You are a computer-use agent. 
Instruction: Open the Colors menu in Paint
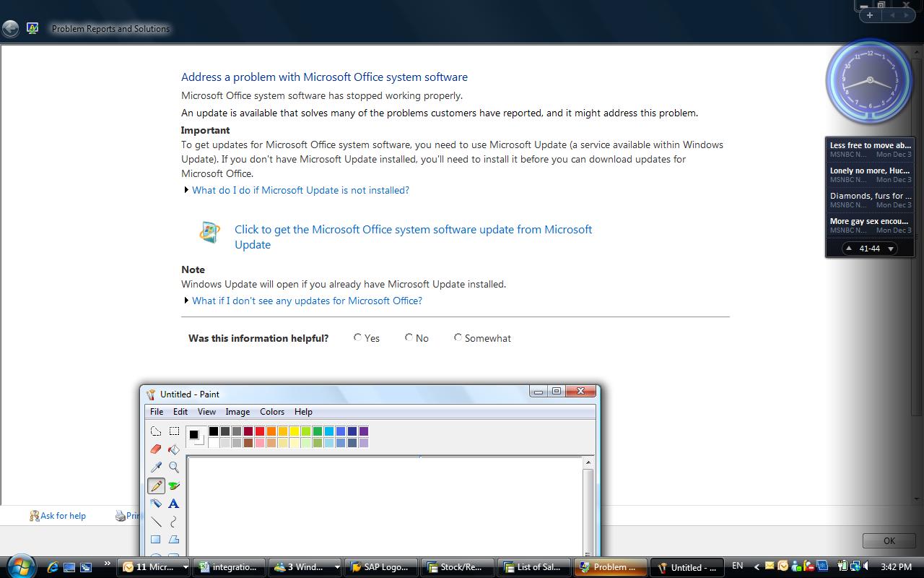[x=272, y=412]
